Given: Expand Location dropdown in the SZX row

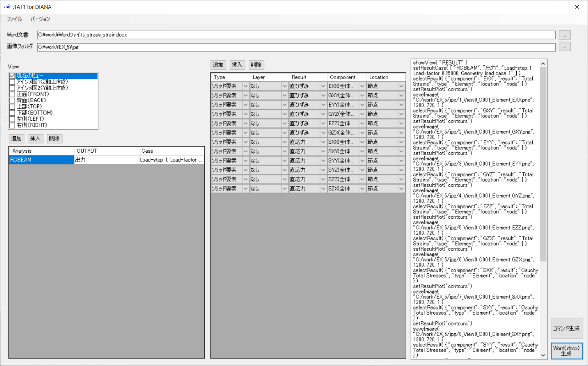Looking at the screenshot, I should point(401,189).
